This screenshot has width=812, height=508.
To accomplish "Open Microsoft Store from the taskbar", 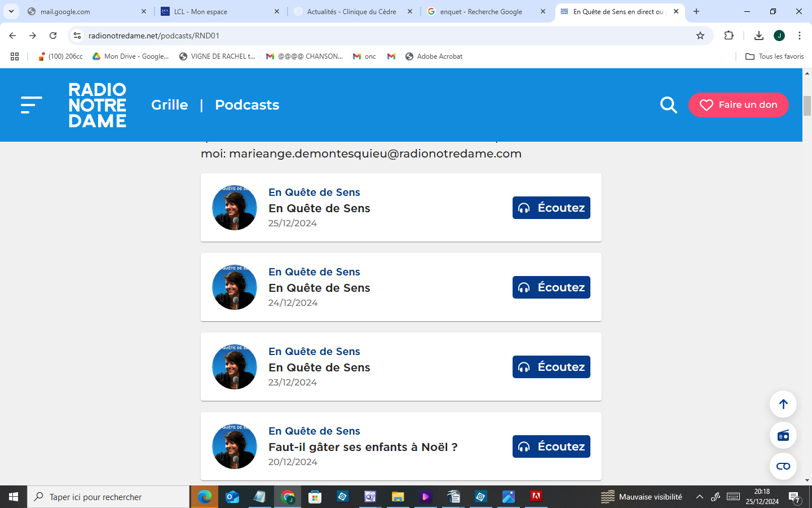I will pyautogui.click(x=315, y=497).
